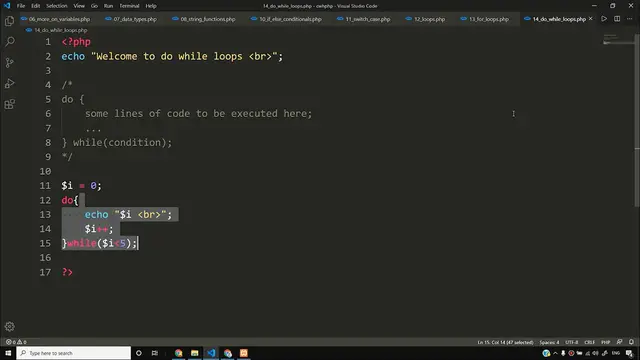
Task: Open the Terminal menu
Action: tap(129, 6)
